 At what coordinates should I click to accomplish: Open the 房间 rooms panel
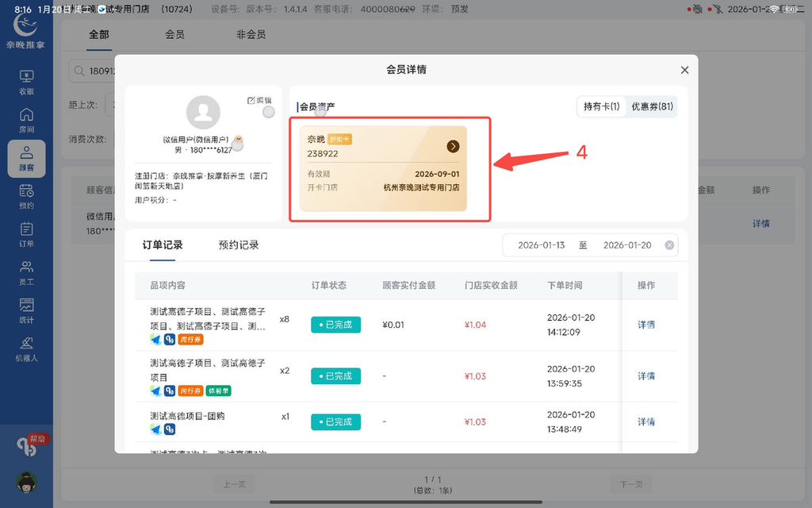coord(26,120)
